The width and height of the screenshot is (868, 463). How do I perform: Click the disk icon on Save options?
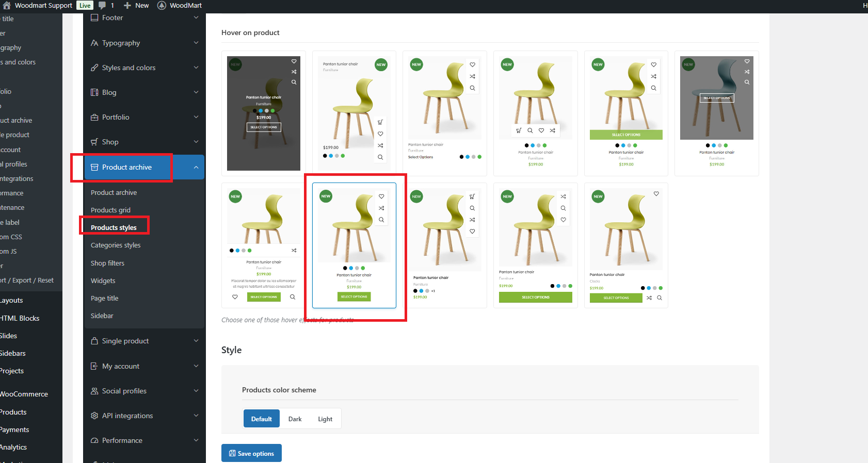(232, 453)
